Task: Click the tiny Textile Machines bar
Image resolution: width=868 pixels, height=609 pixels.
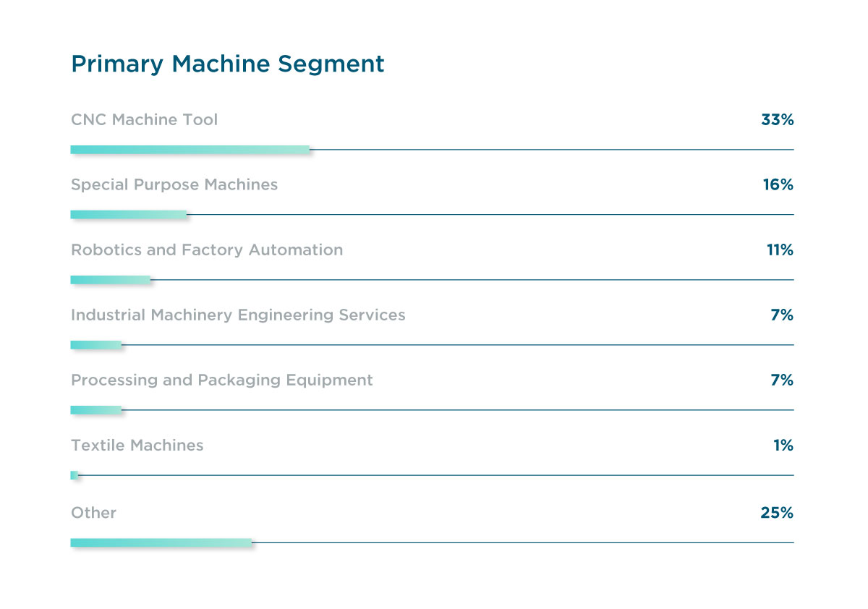Action: coord(74,475)
